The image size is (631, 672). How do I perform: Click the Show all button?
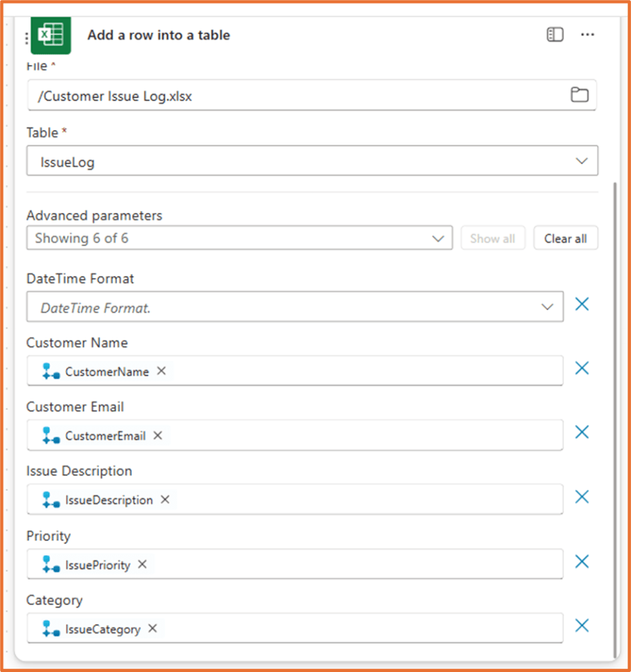point(492,238)
